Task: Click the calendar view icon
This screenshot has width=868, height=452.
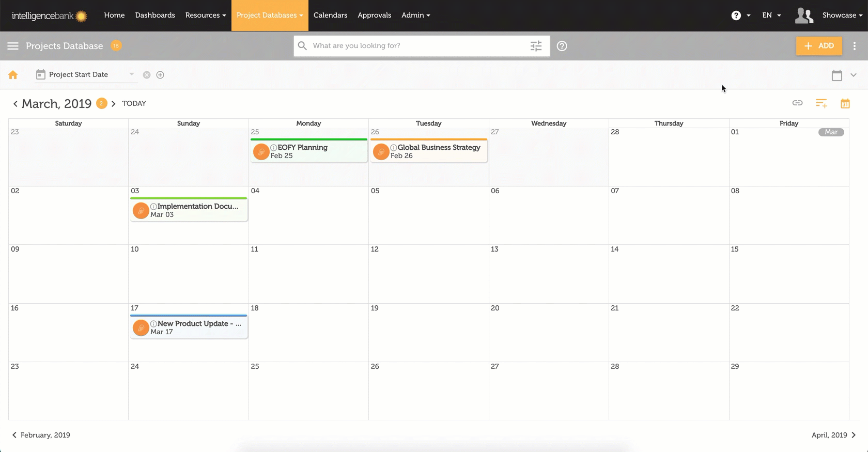Action: [x=837, y=75]
